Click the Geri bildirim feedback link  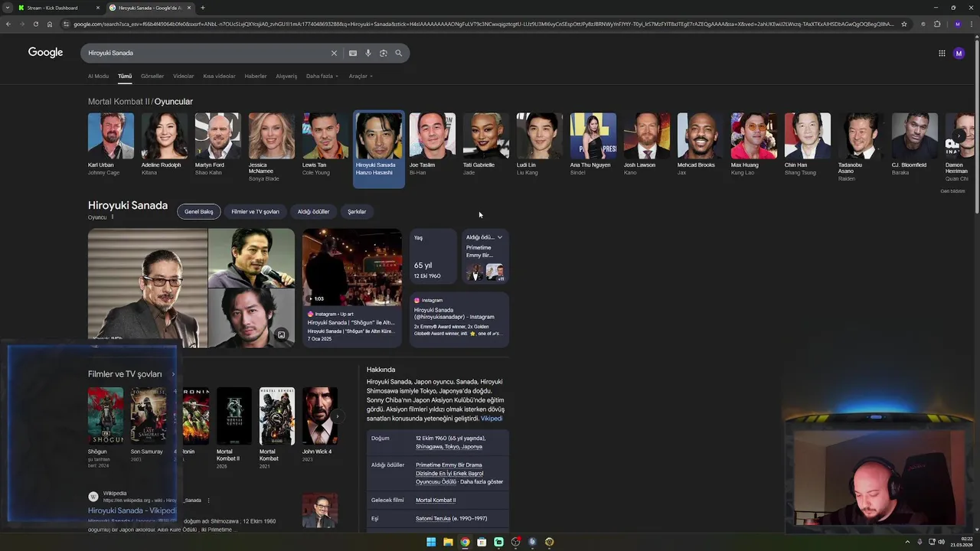click(x=952, y=191)
